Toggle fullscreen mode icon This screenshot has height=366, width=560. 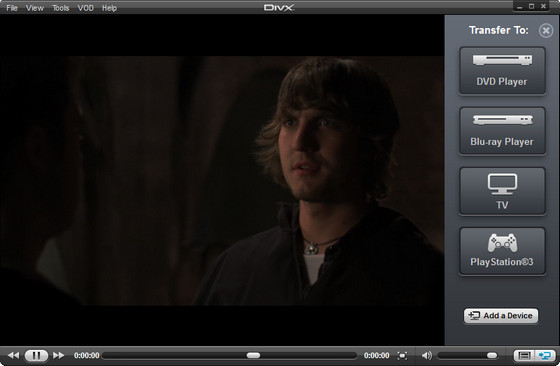point(402,355)
